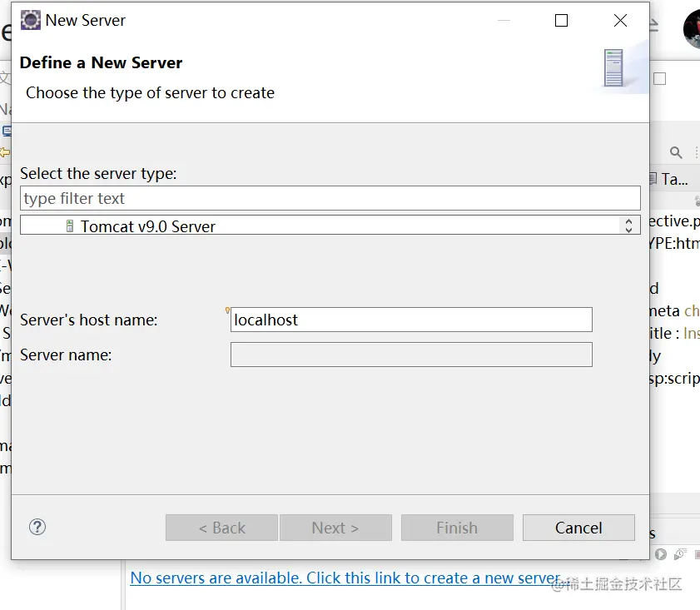Click the Finish button
The height and width of the screenshot is (610, 700).
click(457, 528)
